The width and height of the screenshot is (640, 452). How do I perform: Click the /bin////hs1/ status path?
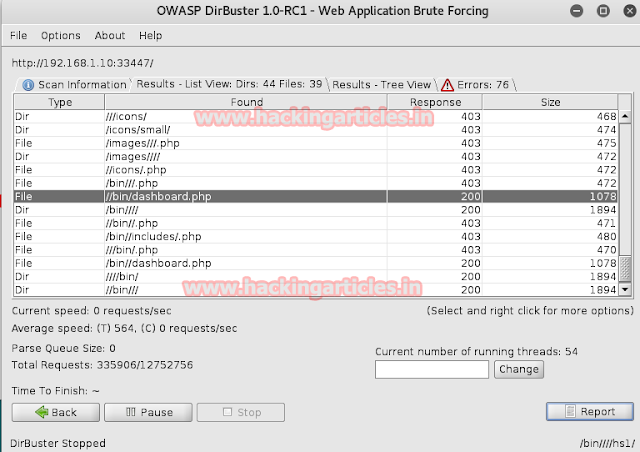click(x=607, y=443)
